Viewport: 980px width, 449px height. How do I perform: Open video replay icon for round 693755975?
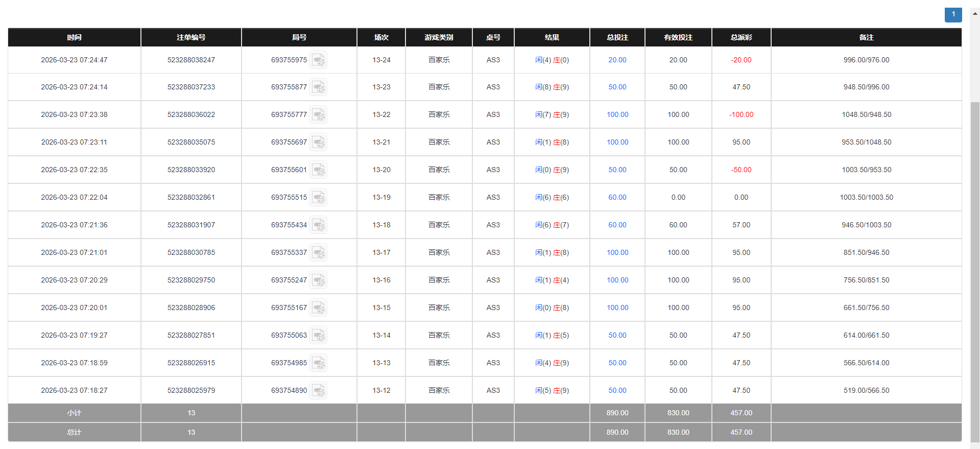tap(318, 60)
